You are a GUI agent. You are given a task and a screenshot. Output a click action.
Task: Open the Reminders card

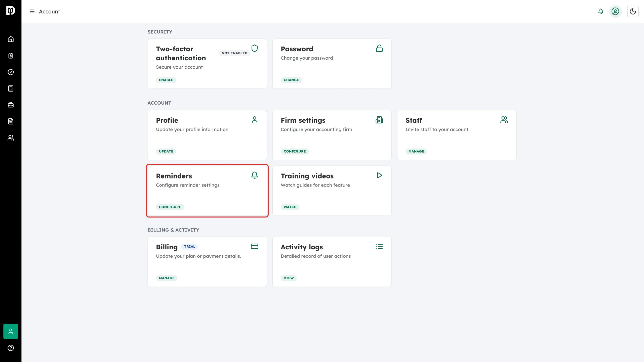pyautogui.click(x=207, y=191)
